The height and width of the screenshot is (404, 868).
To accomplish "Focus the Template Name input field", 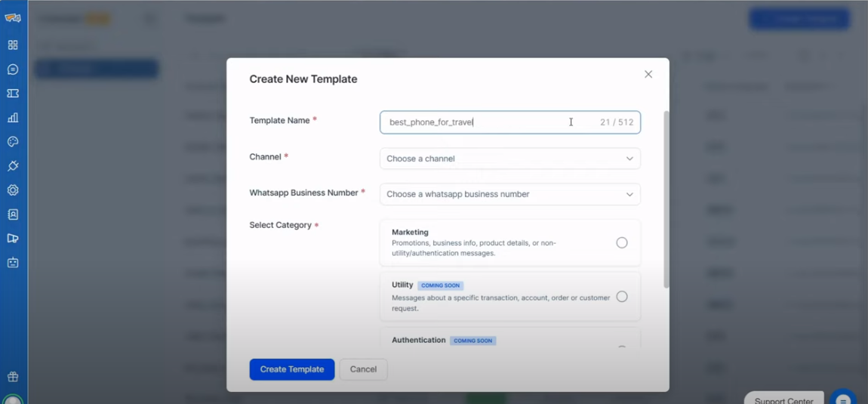I will pos(509,122).
